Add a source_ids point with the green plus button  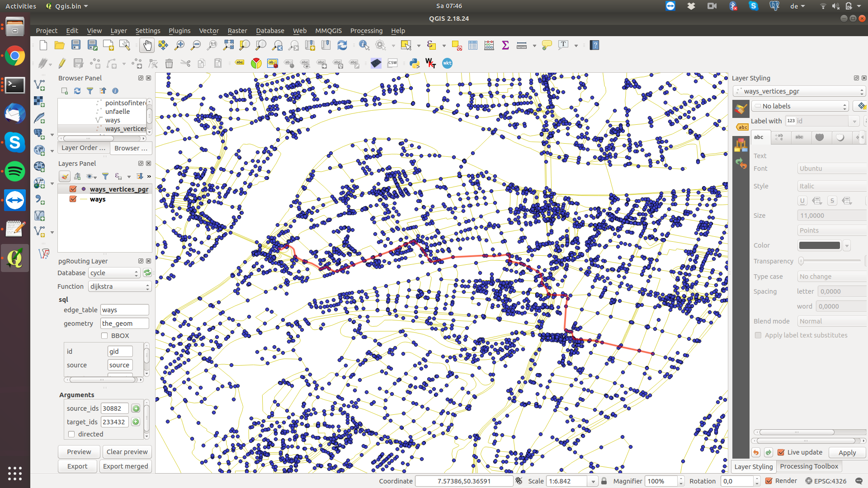(x=136, y=408)
